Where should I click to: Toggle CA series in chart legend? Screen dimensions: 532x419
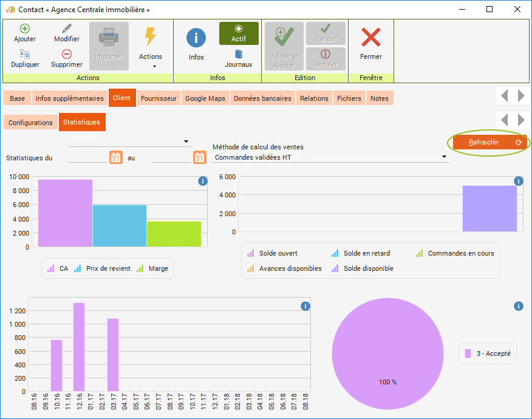coord(58,268)
